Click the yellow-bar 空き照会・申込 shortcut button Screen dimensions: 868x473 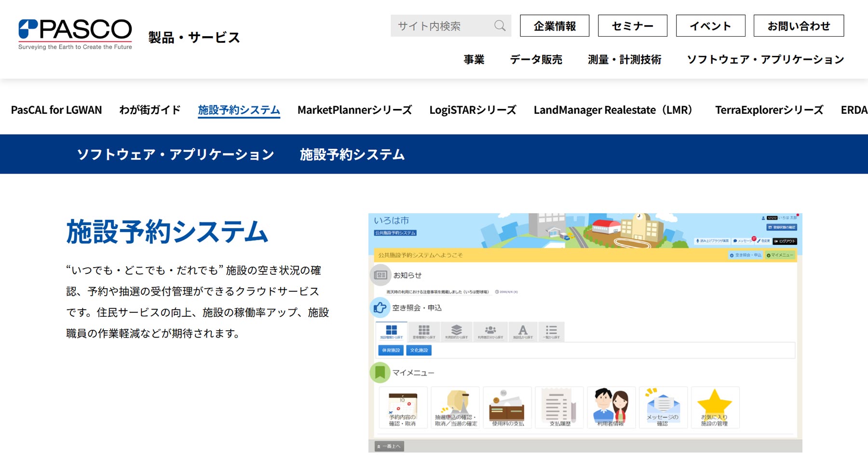pyautogui.click(x=746, y=255)
